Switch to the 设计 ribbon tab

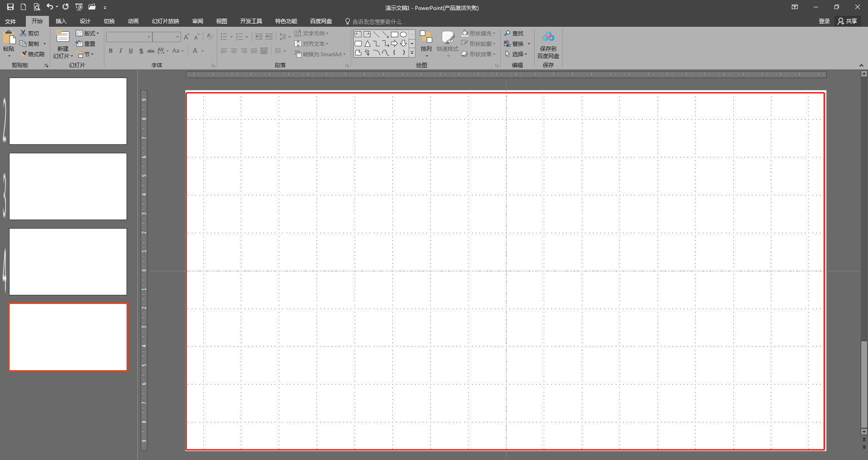click(85, 21)
